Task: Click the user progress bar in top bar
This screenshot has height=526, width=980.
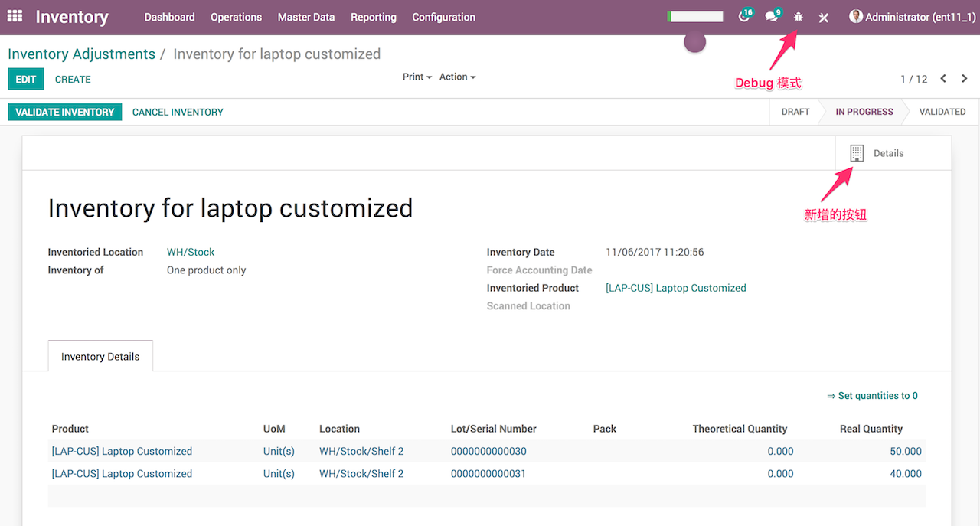Action: [694, 15]
